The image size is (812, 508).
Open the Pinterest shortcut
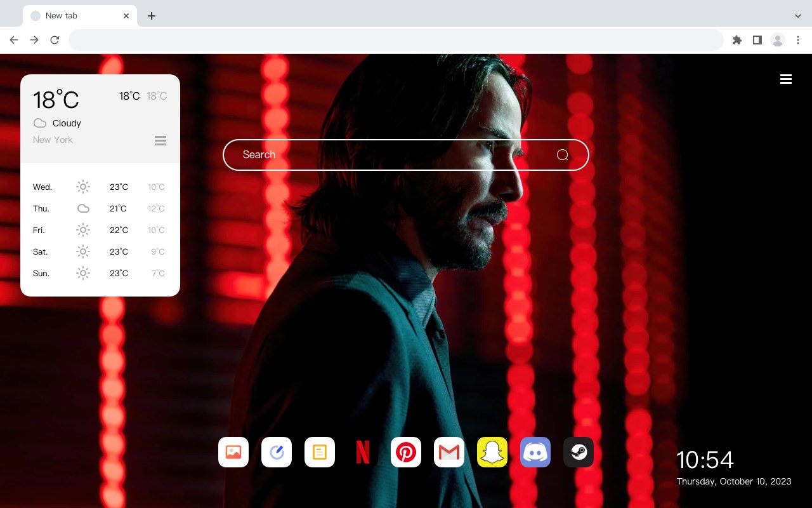[406, 452]
